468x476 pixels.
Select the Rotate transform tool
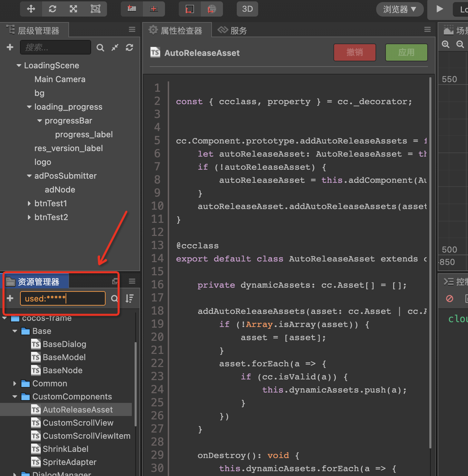52,9
